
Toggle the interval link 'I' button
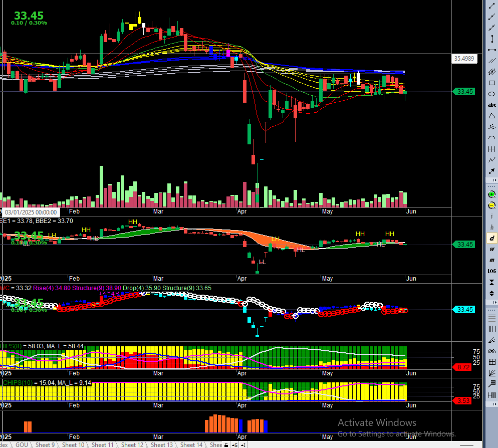pyautogui.click(x=243, y=445)
